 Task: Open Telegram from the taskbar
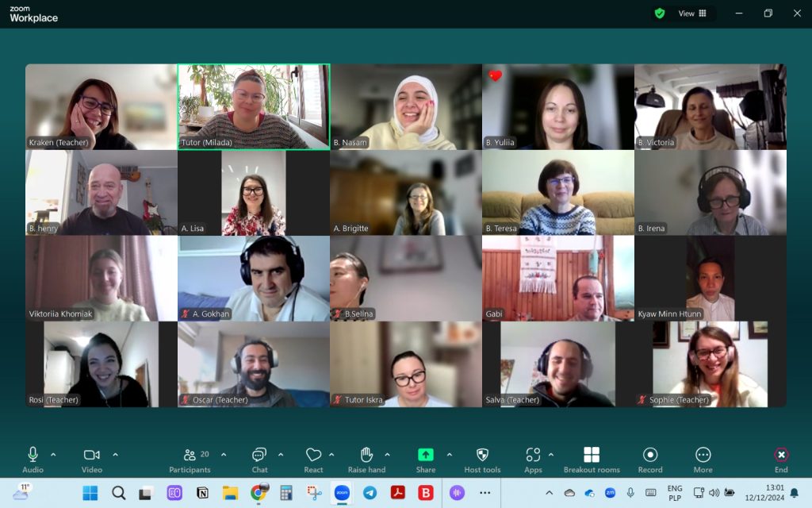(x=370, y=493)
